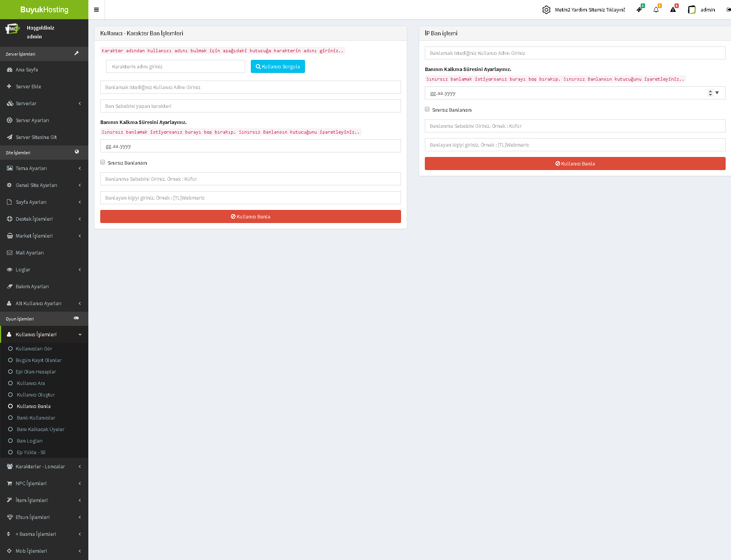
Task: Open the warning triangle alerts icon
Action: tap(673, 10)
